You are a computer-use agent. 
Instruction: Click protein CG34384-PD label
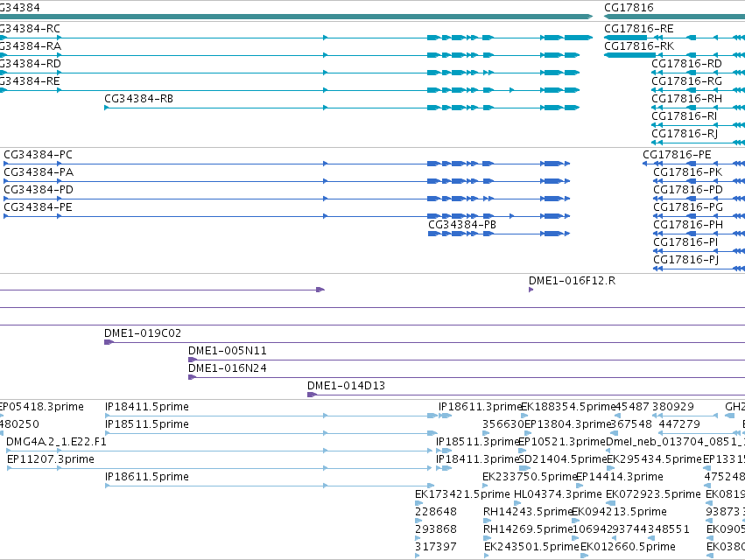(39, 190)
